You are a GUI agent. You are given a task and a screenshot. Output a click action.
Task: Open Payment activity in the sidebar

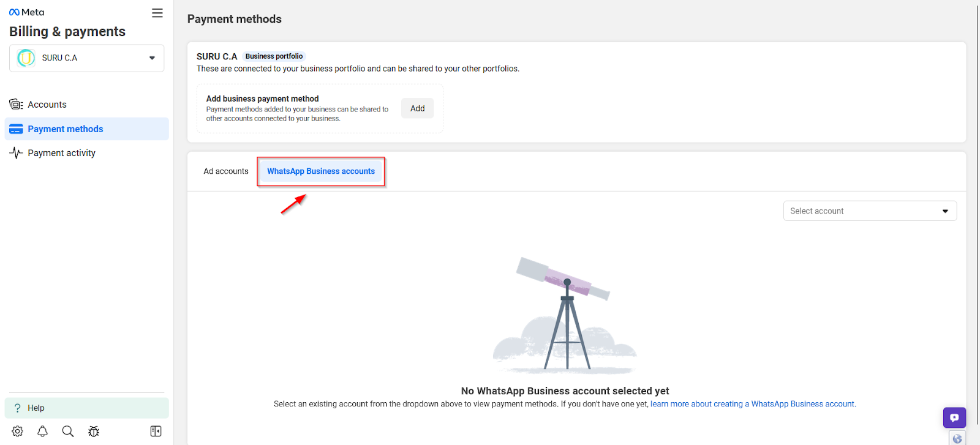pos(61,153)
